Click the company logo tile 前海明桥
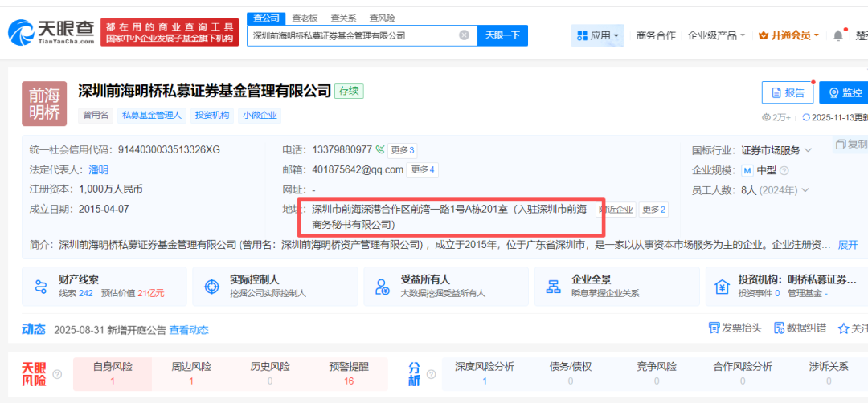This screenshot has width=868, height=403. click(44, 104)
